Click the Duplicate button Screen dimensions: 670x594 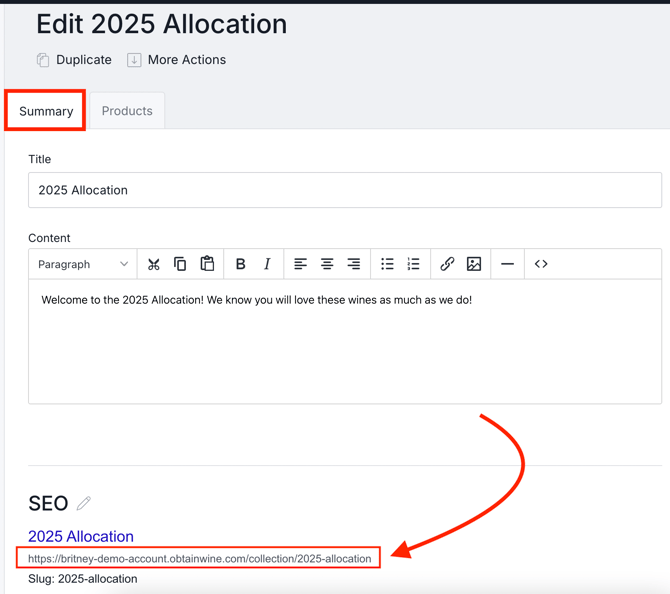point(74,60)
